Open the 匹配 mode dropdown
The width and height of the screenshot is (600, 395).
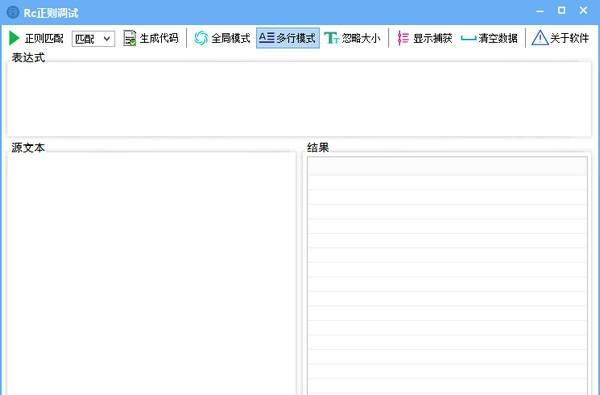click(93, 39)
